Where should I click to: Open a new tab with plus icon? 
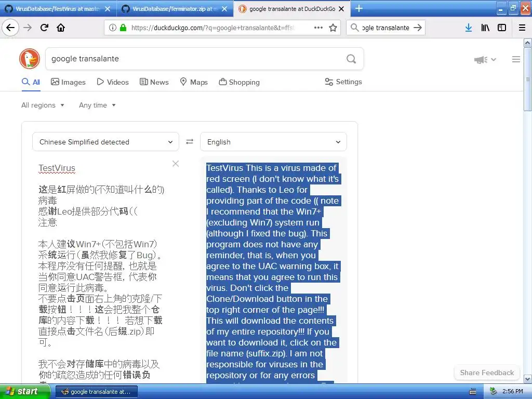coord(358,8)
